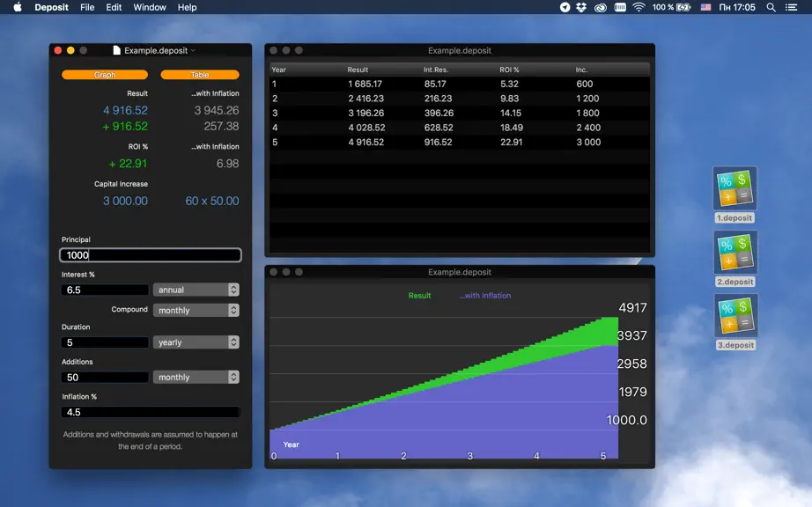Open the Additions frequency dropdown

pos(196,377)
